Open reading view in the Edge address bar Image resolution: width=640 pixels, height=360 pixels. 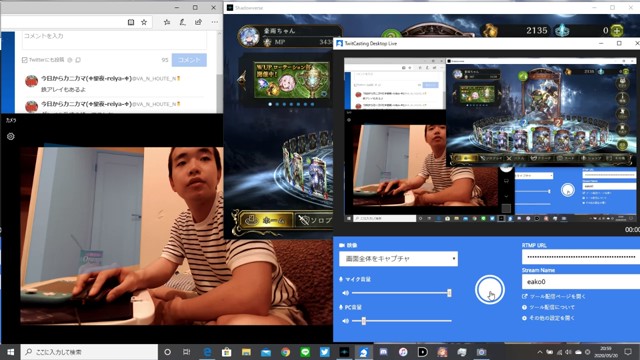[x=131, y=22]
